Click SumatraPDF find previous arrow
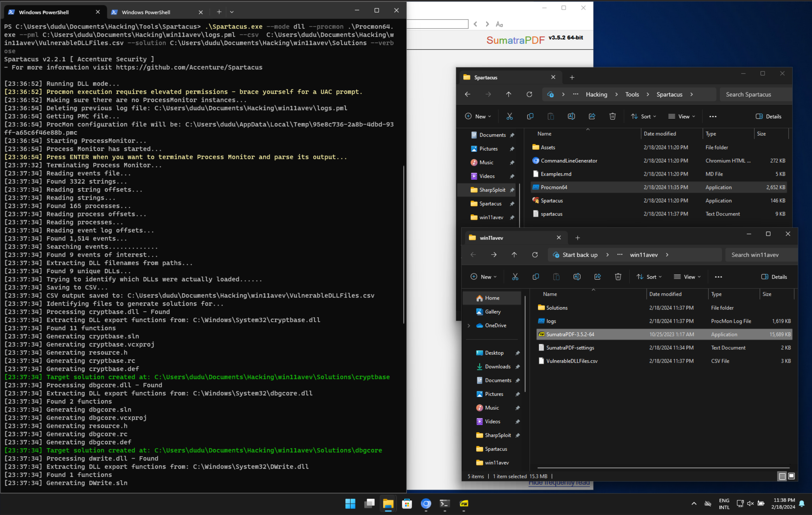 (x=475, y=24)
